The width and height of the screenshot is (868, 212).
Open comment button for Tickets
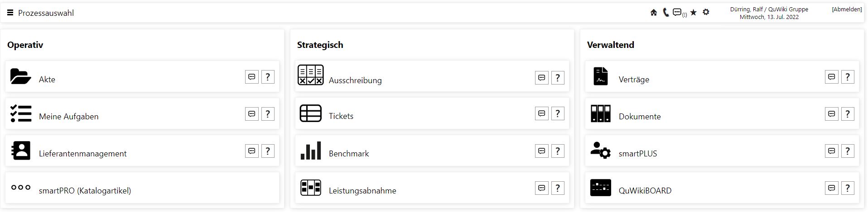click(542, 113)
